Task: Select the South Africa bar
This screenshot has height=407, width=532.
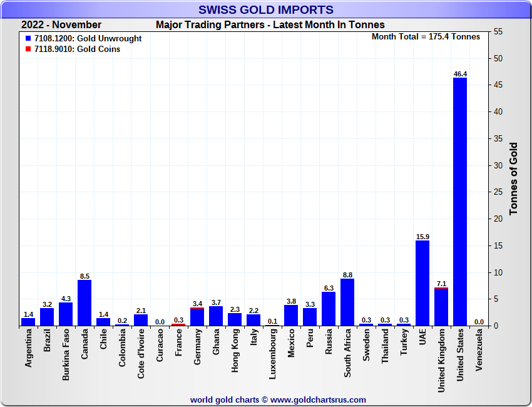Action: click(x=347, y=302)
